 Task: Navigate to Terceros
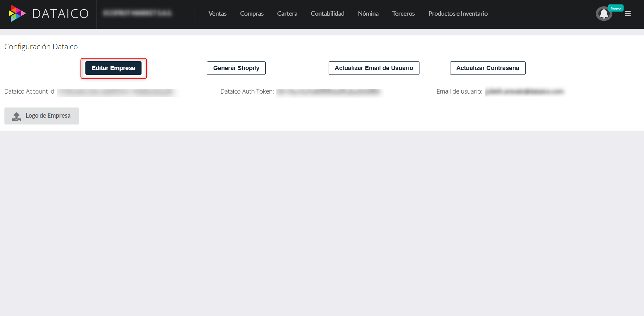[403, 14]
